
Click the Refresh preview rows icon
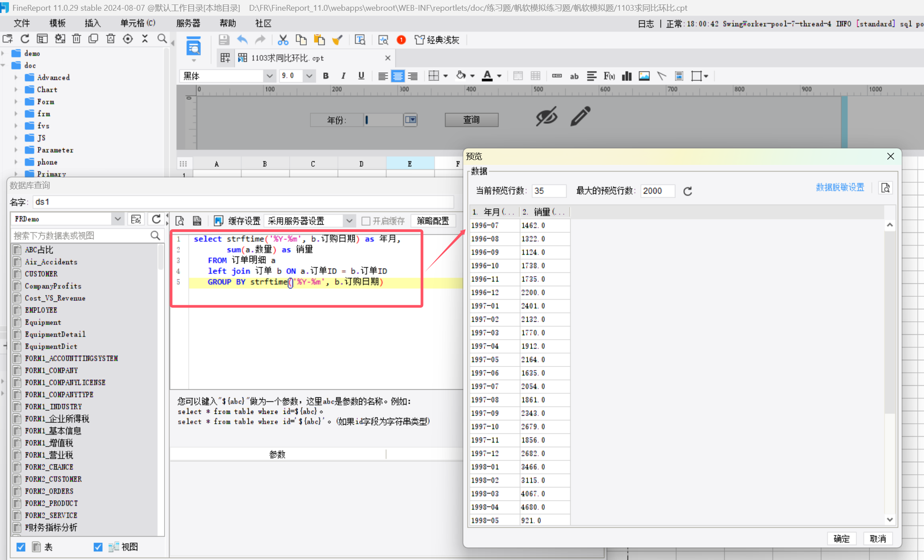687,191
